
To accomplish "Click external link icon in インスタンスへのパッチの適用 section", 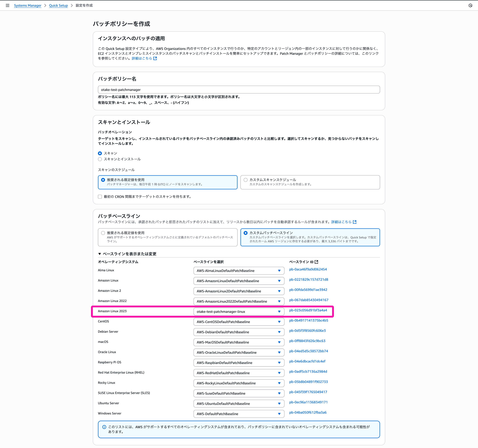I will [155, 58].
